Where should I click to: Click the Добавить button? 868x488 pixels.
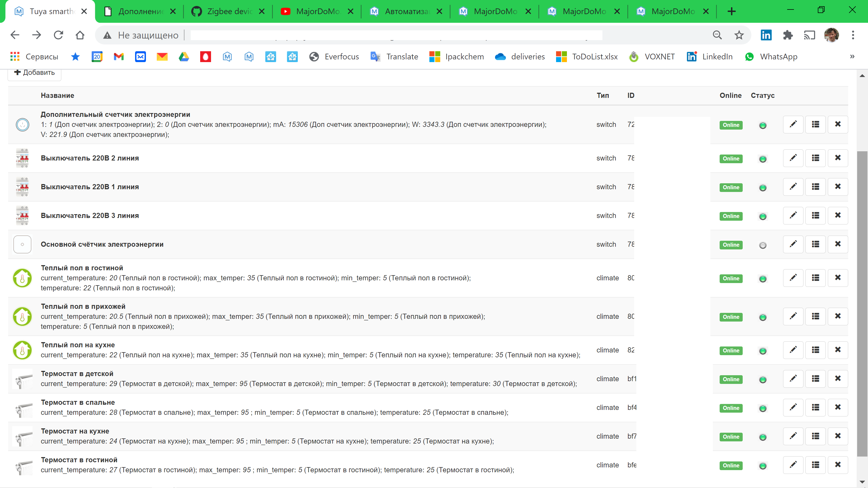tap(34, 72)
